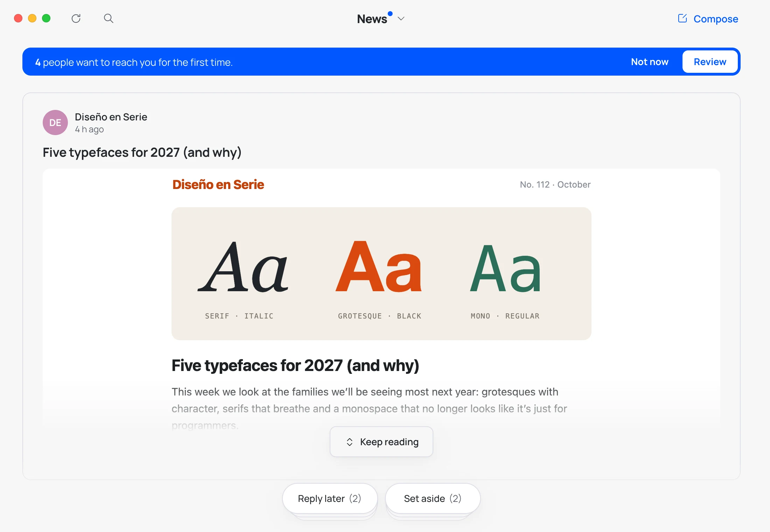The width and height of the screenshot is (770, 532).
Task: Dismiss banner with Not now
Action: point(650,62)
